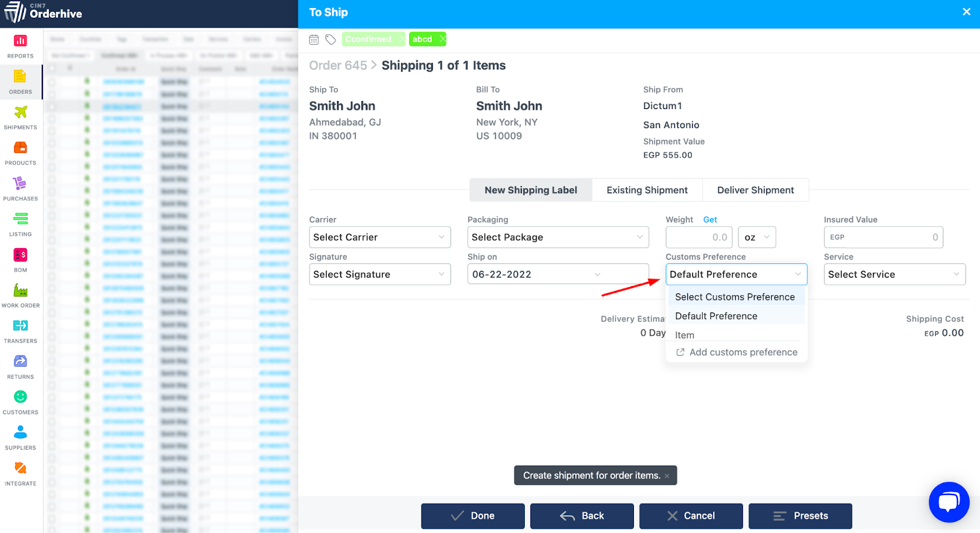Click the calendar icon beside tags
This screenshot has height=533, width=980.
(314, 39)
